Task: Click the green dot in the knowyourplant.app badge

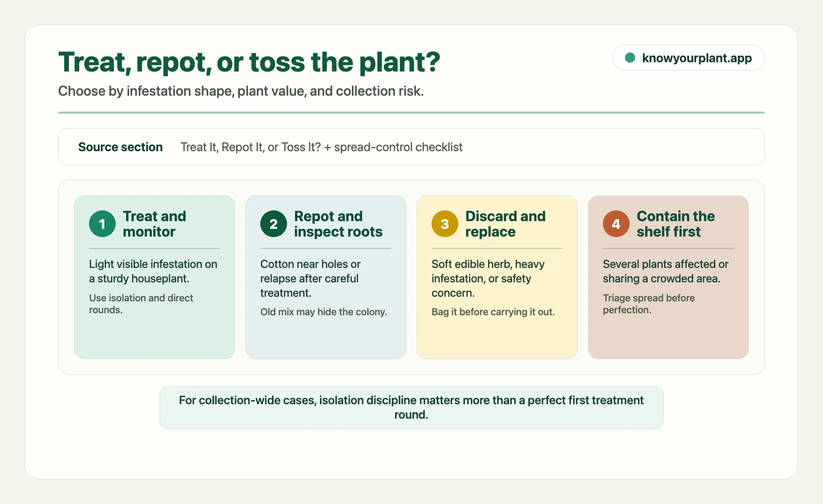Action: (630, 58)
